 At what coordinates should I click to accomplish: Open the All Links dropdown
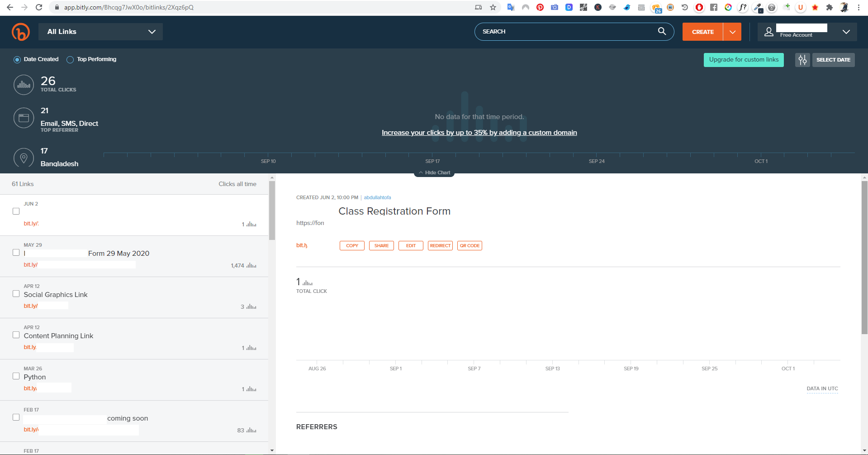pos(100,32)
